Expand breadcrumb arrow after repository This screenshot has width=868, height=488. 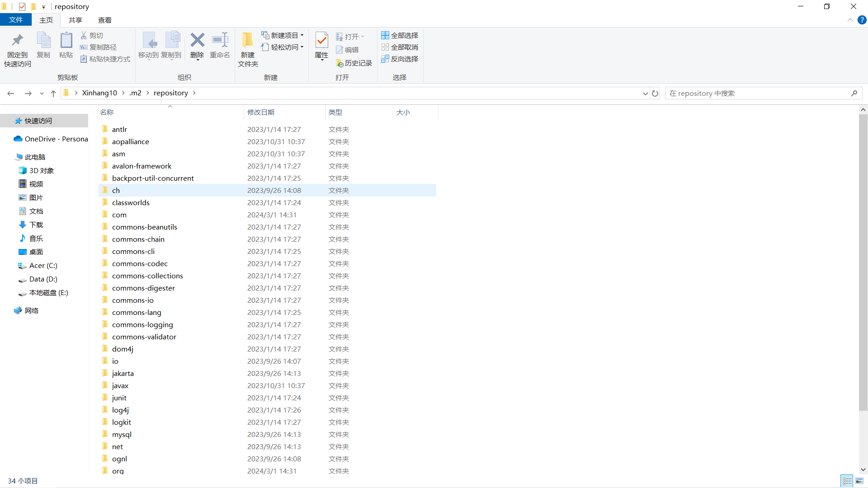click(194, 93)
